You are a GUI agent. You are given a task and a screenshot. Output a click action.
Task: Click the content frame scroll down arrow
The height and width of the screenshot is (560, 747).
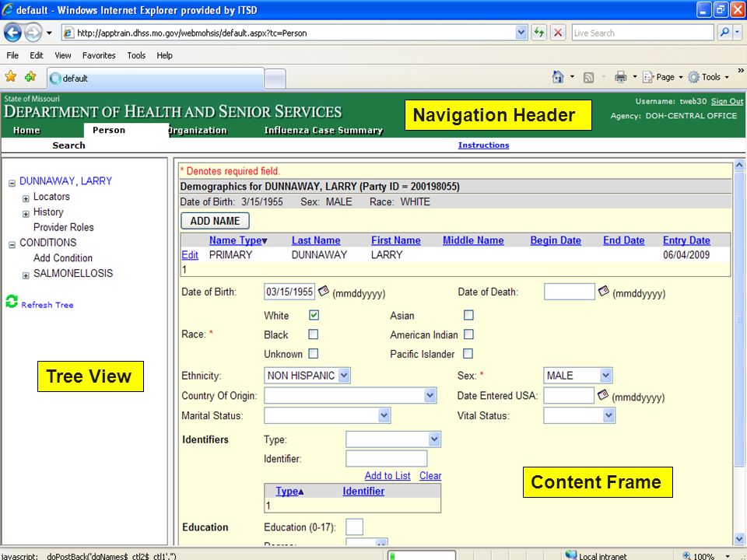739,539
